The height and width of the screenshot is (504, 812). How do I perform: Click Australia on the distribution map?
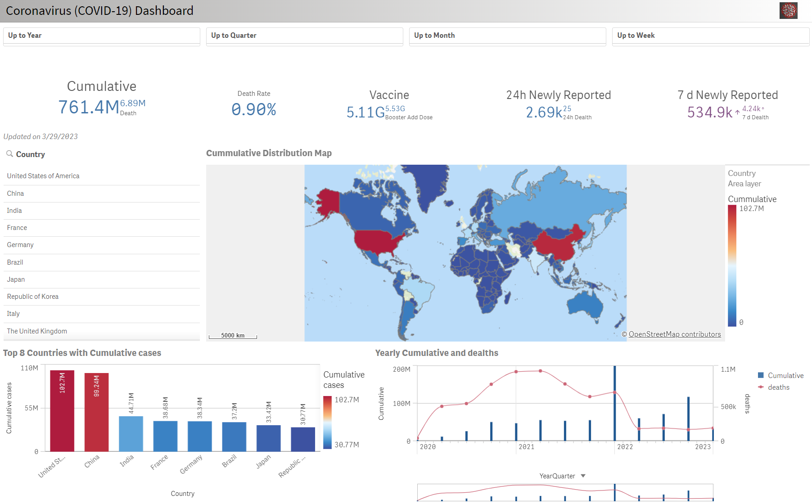(x=585, y=305)
